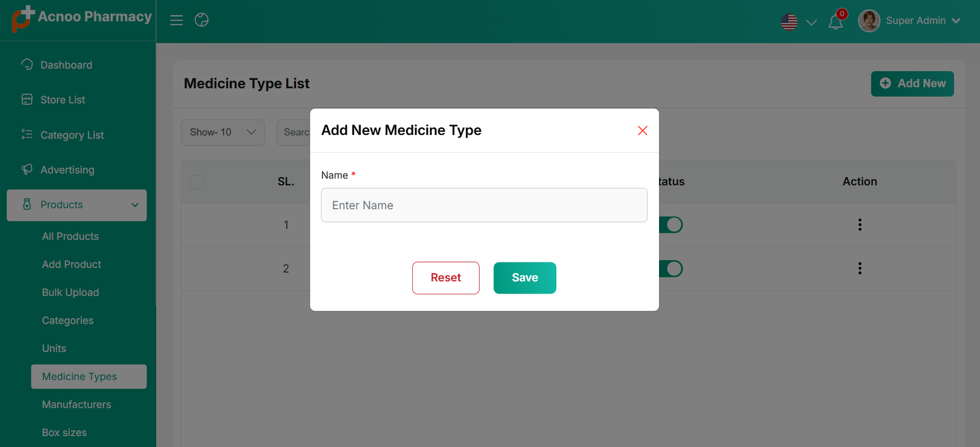Click the globe icon in top bar

[202, 20]
